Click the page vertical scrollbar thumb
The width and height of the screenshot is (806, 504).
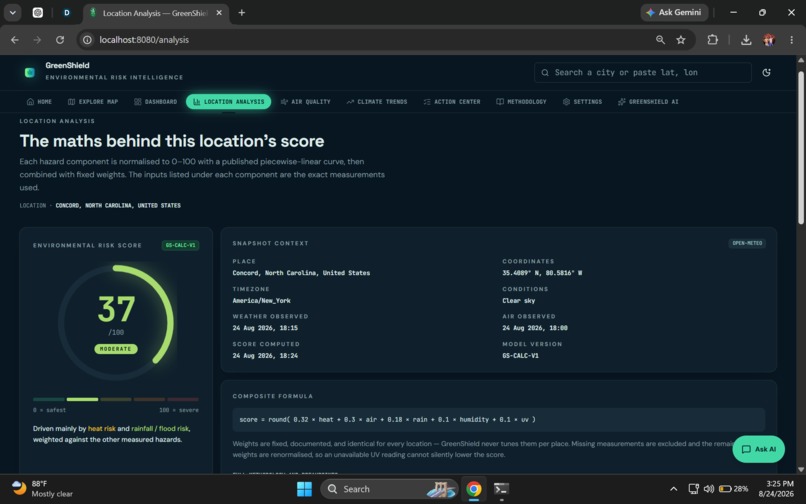[x=800, y=148]
